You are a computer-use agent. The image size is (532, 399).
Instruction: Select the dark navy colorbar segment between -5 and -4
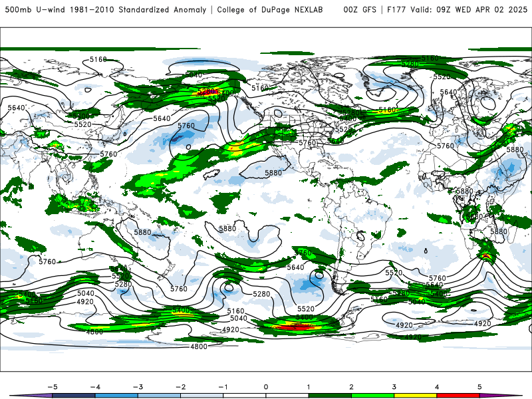pyautogui.click(x=74, y=396)
